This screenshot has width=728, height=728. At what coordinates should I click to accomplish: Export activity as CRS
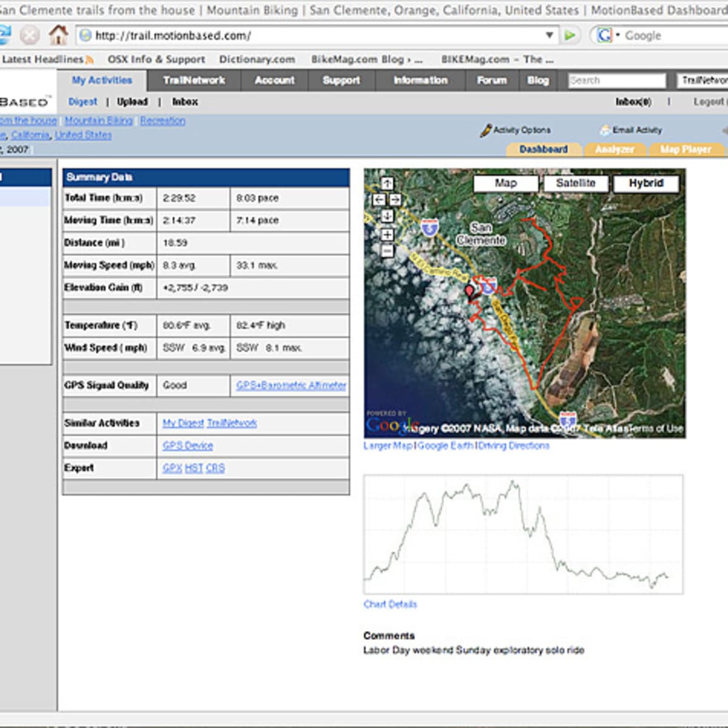click(215, 468)
